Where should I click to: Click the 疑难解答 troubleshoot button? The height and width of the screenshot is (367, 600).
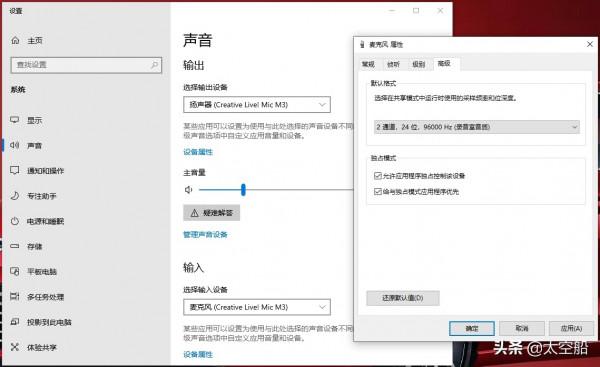(212, 213)
